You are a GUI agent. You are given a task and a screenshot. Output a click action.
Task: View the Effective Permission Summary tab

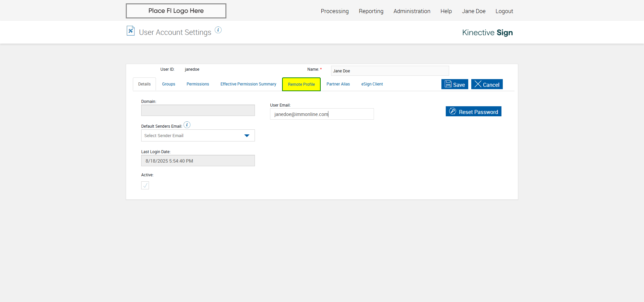tap(248, 84)
